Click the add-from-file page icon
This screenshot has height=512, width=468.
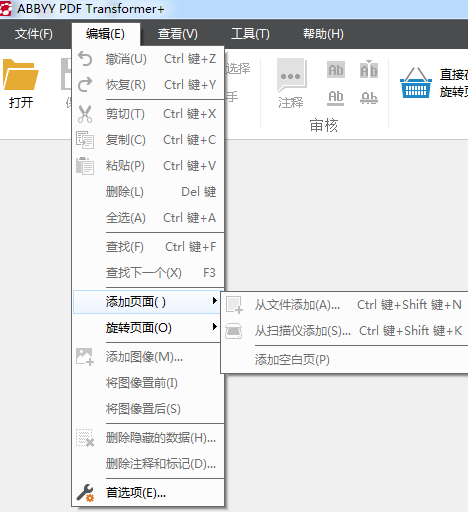click(234, 305)
